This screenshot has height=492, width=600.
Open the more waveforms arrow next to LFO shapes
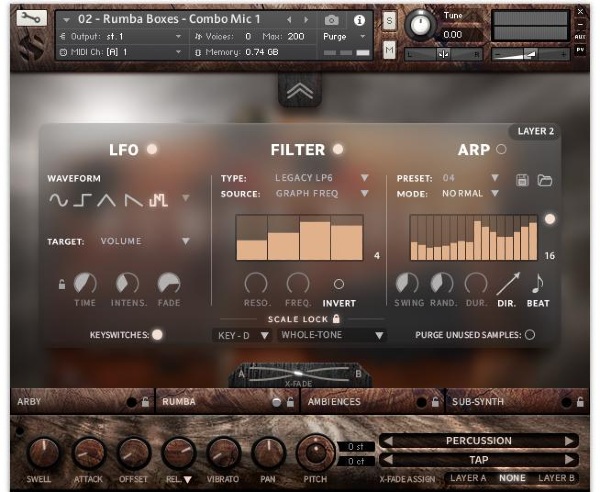tap(186, 198)
